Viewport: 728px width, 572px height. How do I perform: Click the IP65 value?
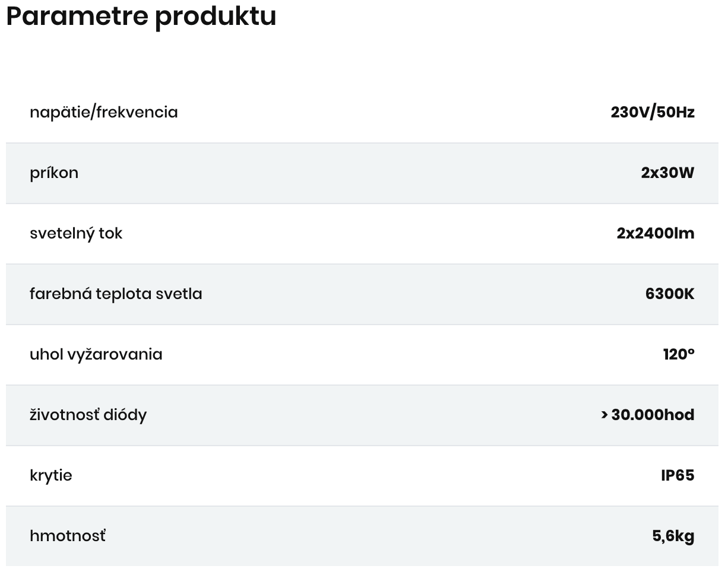click(x=678, y=475)
